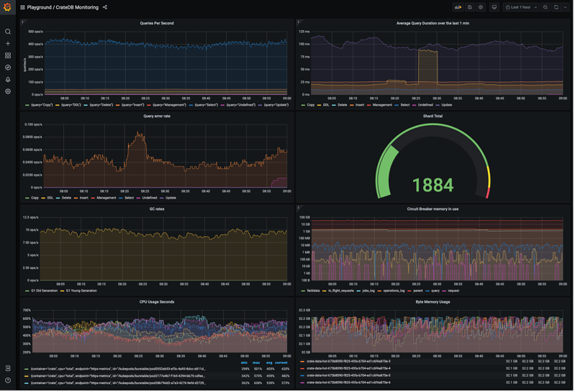Image resolution: width=575 pixels, height=392 pixels.
Task: Open the search icon in sidebar
Action: (8, 32)
